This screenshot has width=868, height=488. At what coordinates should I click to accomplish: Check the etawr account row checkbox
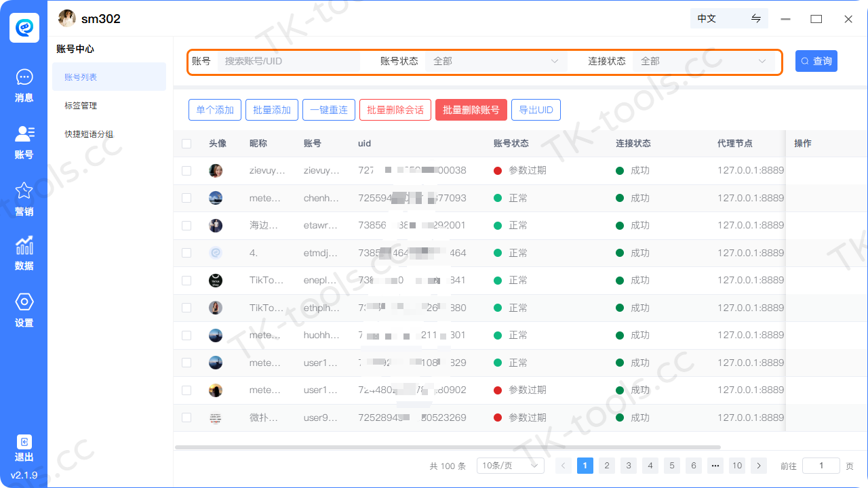[186, 226]
